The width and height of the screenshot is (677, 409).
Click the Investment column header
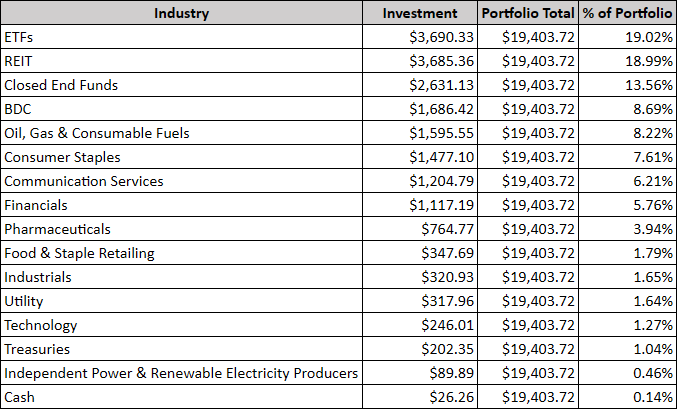[x=420, y=13]
